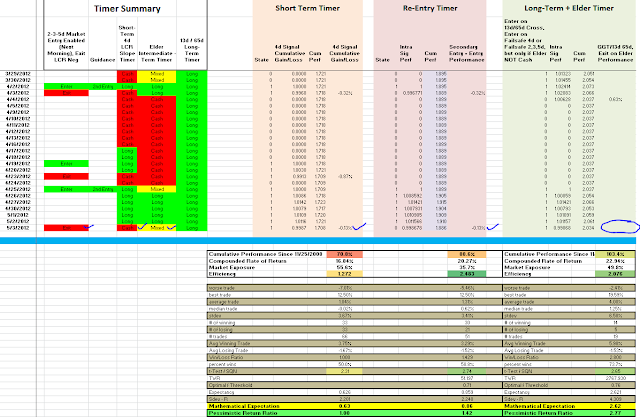Select the Pessimistic Return Ratio value 2.77
The height and width of the screenshot is (417, 640).
coord(615,413)
